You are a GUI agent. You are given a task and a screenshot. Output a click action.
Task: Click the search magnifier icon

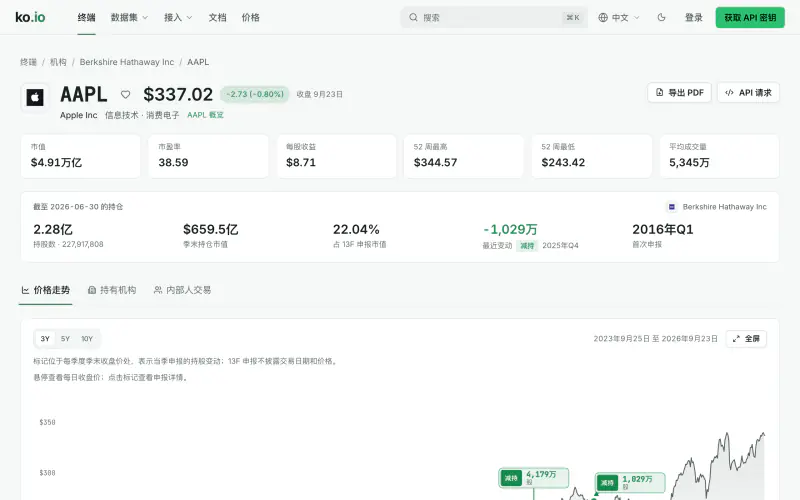click(x=413, y=17)
